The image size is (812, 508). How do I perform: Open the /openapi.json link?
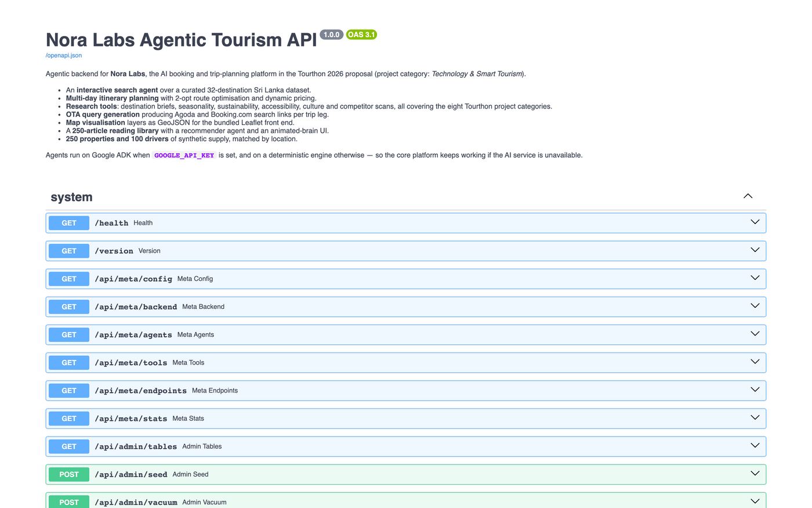64,56
